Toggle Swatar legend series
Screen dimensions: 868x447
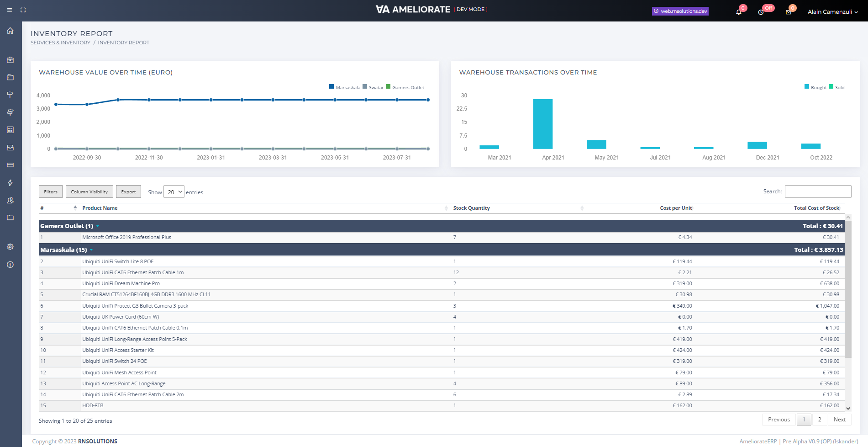tap(373, 87)
